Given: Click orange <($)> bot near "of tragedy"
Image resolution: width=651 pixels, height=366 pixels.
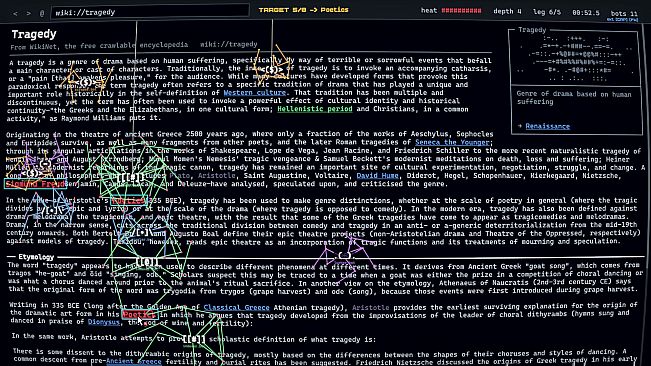Looking at the screenshot, I should pos(272,69).
